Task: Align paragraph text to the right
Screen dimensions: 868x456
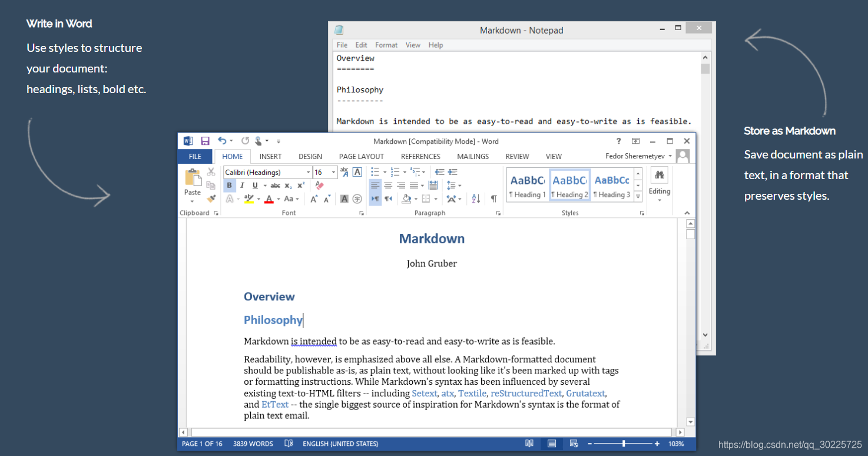Action: pos(401,186)
